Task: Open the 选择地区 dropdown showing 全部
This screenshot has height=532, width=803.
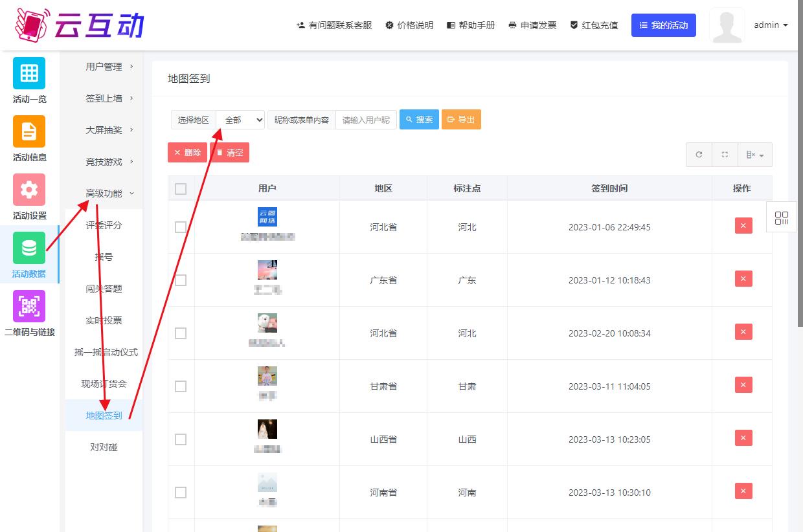Action: (x=240, y=120)
